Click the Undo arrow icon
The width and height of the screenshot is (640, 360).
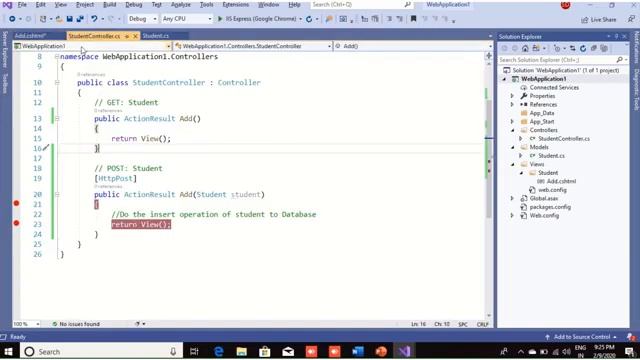click(94, 19)
